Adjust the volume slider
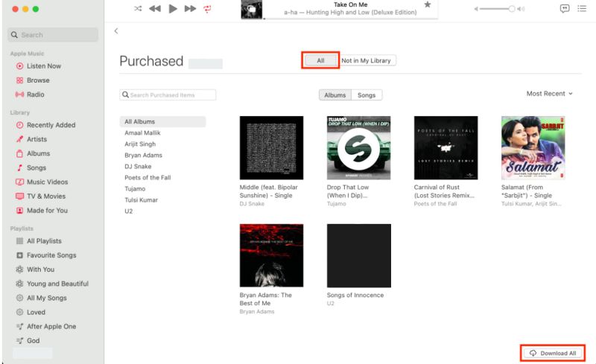Image resolution: width=596 pixels, height=364 pixels. point(499,9)
